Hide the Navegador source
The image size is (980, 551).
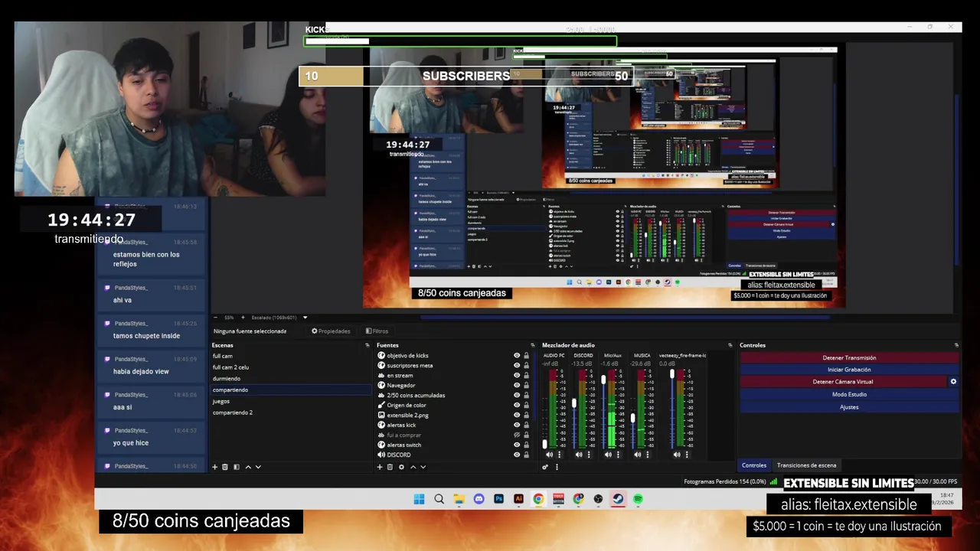click(517, 385)
